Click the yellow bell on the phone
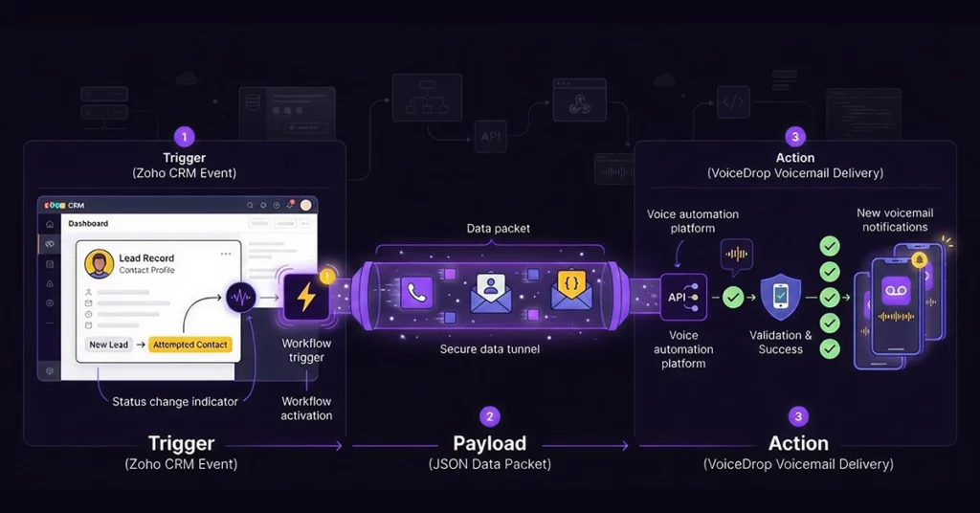 (920, 258)
